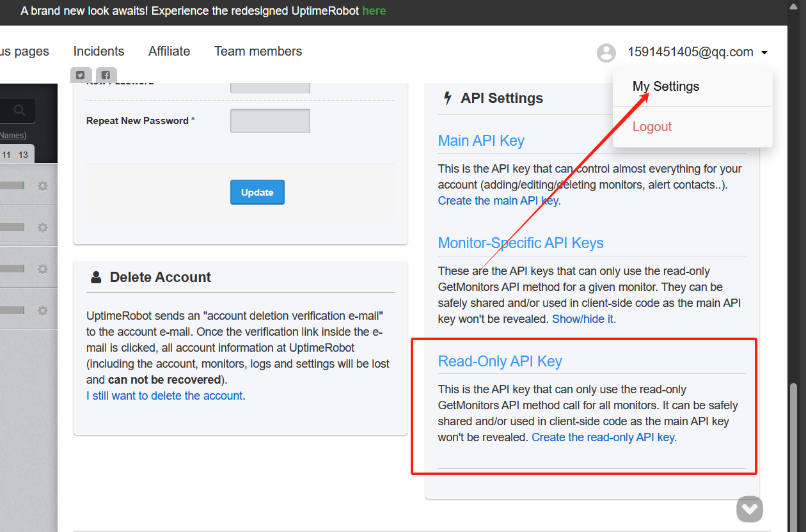Open the fourth monitor's gear settings

tap(43, 311)
